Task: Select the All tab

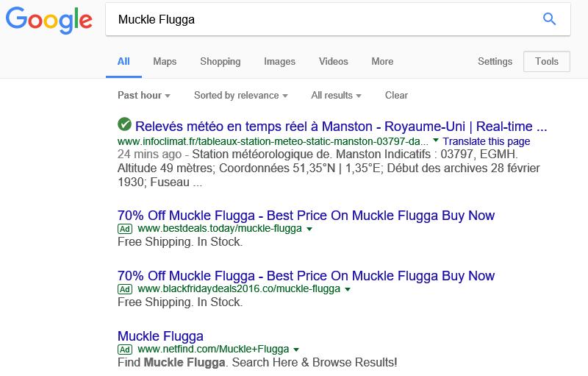Action: (123, 62)
